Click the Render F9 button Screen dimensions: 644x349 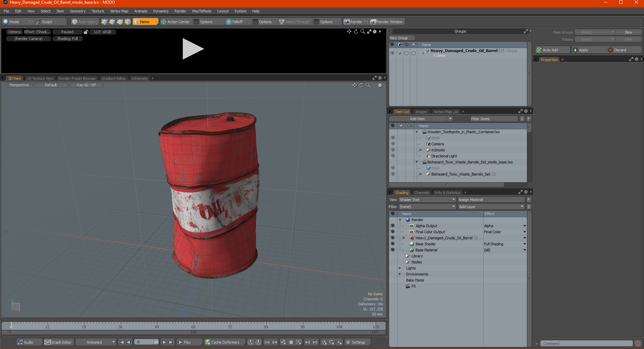(x=356, y=22)
